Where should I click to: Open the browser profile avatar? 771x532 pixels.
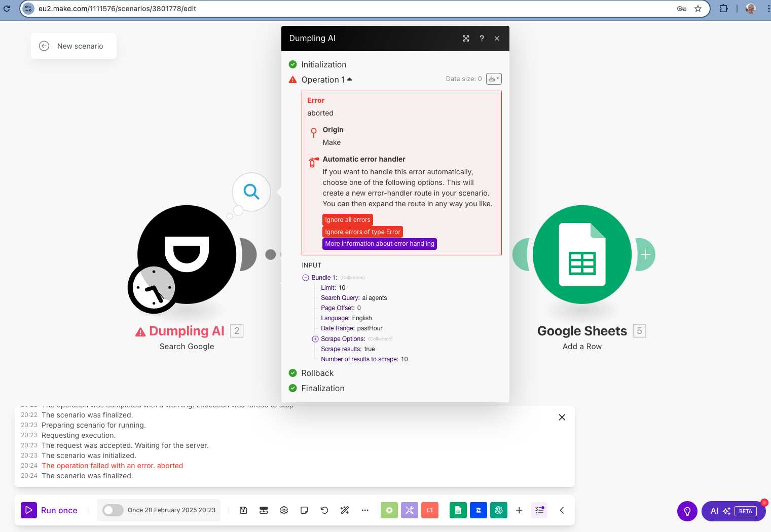[751, 9]
